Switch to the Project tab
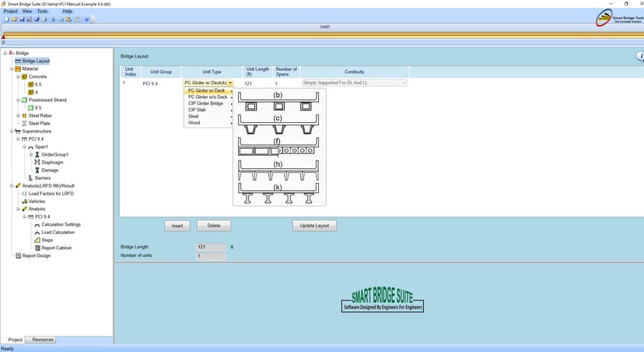Image resolution: width=644 pixels, height=352 pixels. [16, 340]
